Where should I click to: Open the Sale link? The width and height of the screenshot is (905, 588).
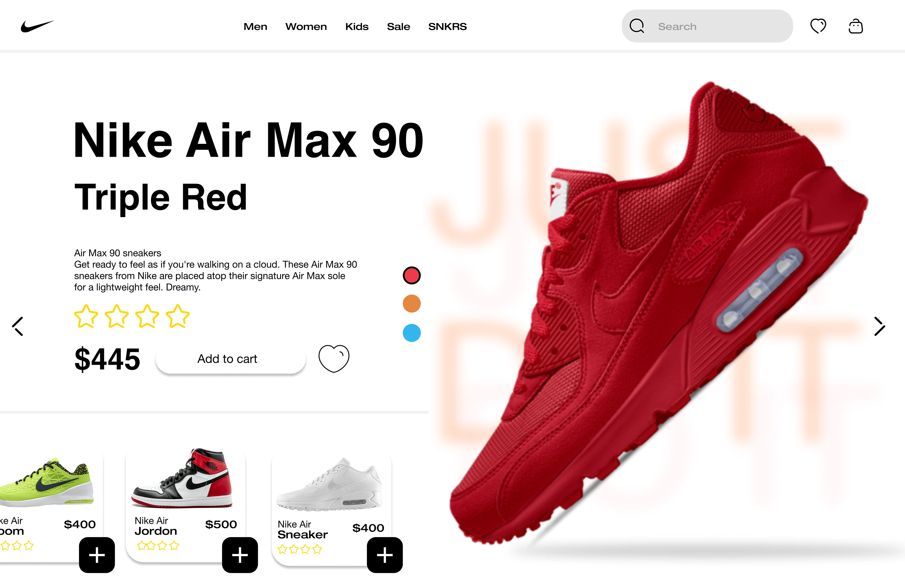(399, 27)
